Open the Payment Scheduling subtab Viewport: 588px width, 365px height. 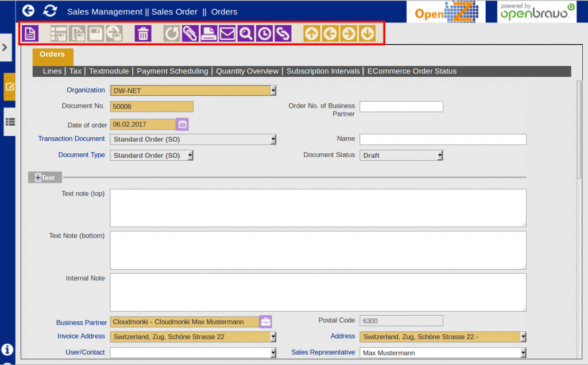(172, 71)
